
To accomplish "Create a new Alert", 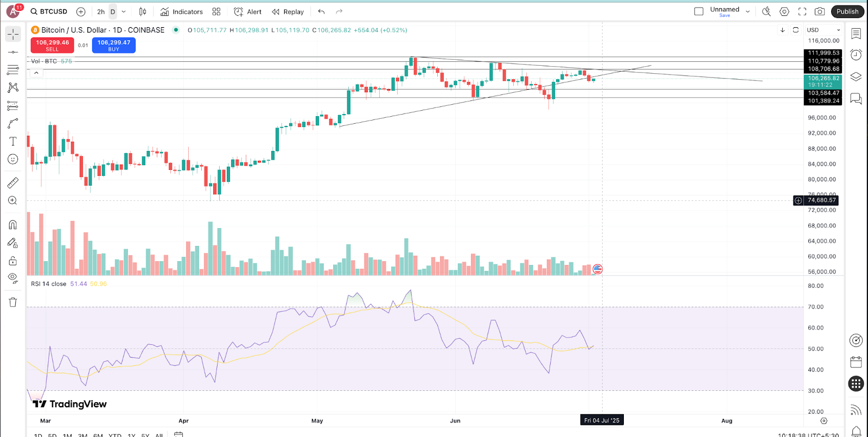I will pyautogui.click(x=247, y=11).
